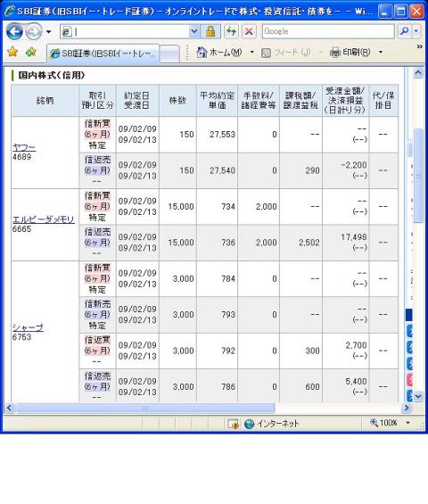
Task: Open the security lock icon report
Action: [210, 31]
